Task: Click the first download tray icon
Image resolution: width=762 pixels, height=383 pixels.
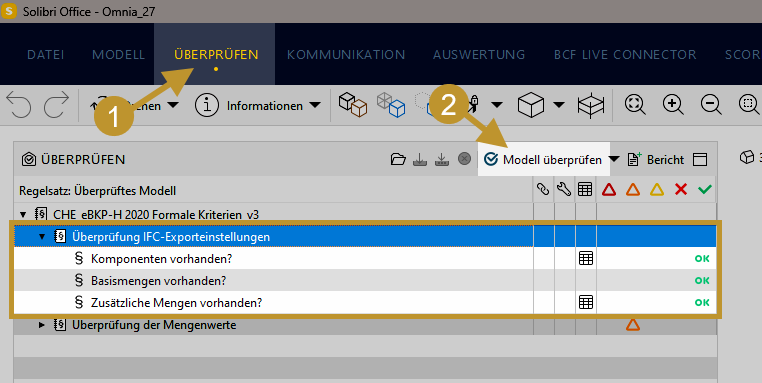Action: (420, 159)
